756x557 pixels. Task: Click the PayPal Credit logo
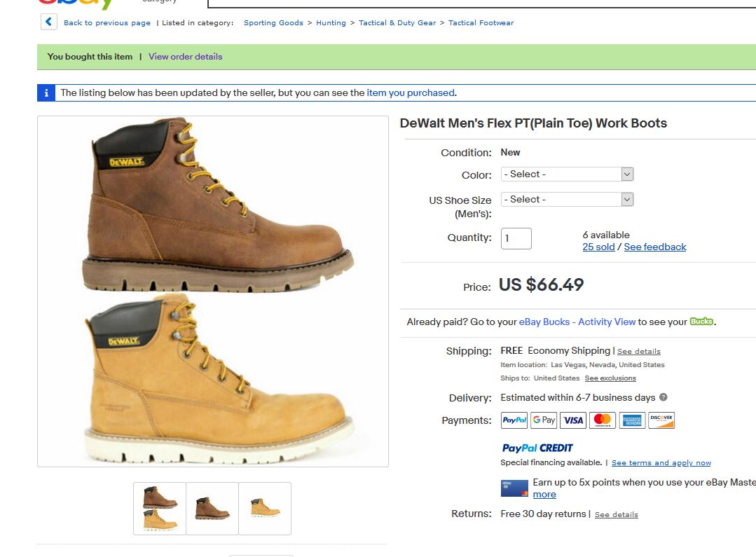pyautogui.click(x=537, y=448)
